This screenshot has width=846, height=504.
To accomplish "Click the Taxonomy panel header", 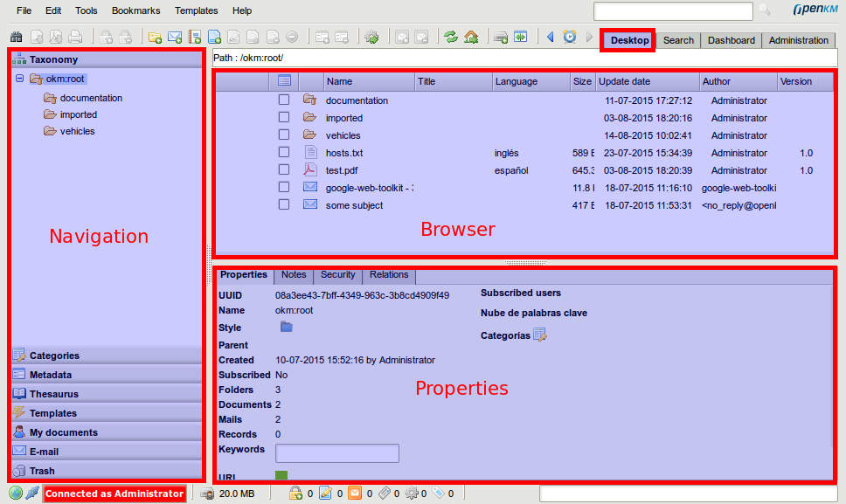I will coord(107,59).
